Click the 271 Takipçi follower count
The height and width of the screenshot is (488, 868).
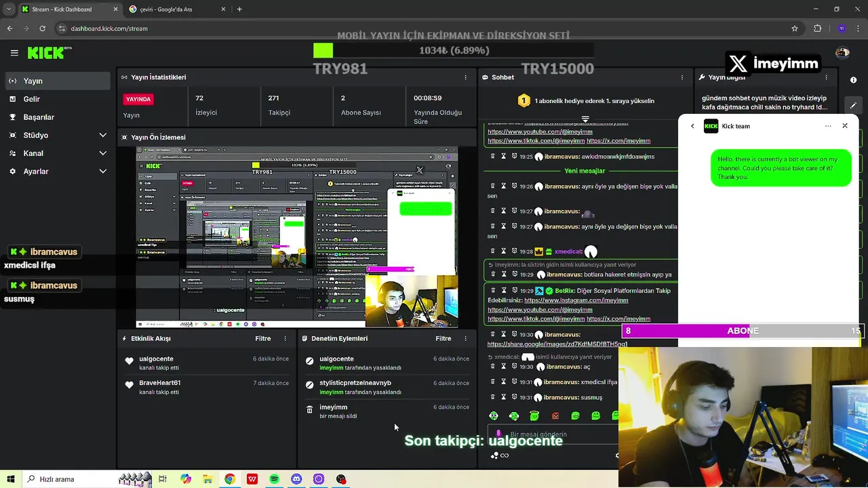pos(279,105)
